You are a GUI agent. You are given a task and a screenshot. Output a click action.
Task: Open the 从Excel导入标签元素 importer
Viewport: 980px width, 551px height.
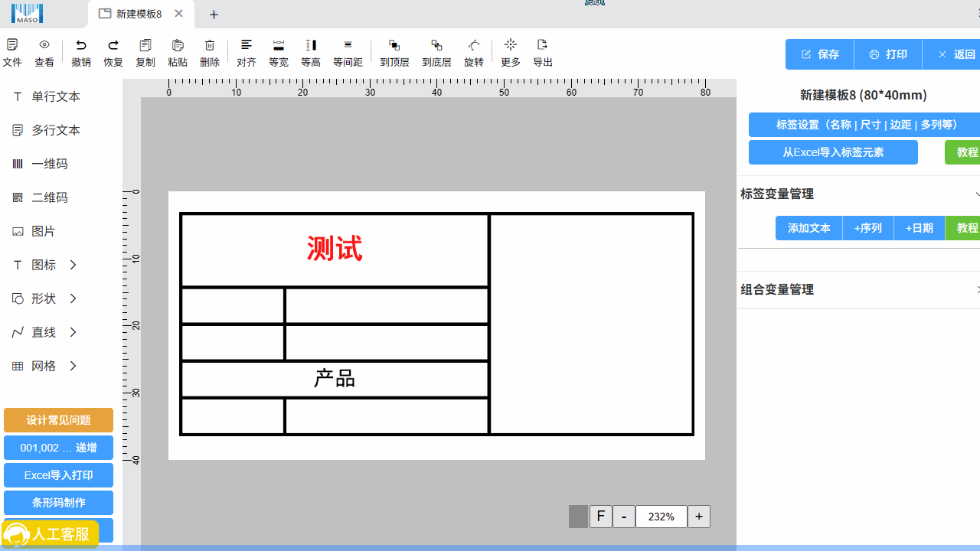coord(833,152)
